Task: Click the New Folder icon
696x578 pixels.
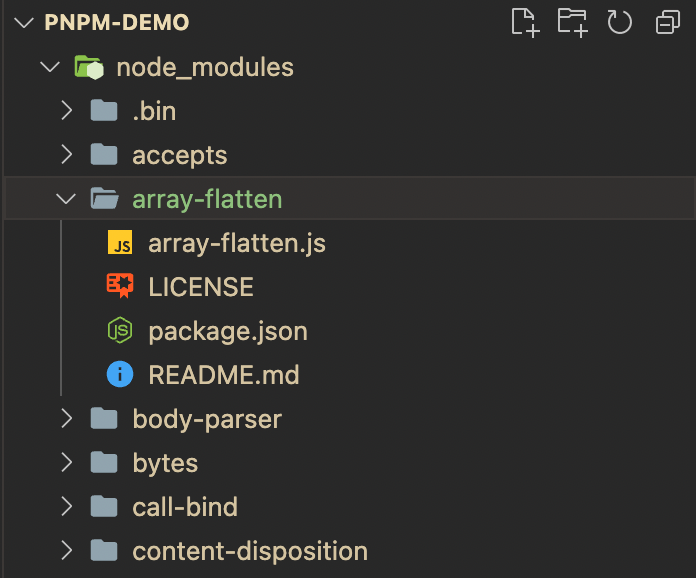Action: point(573,22)
